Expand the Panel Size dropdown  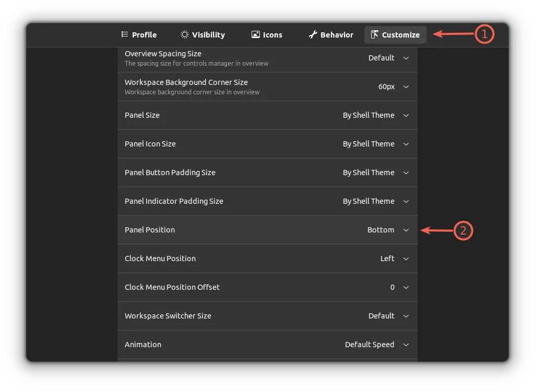pyautogui.click(x=376, y=115)
